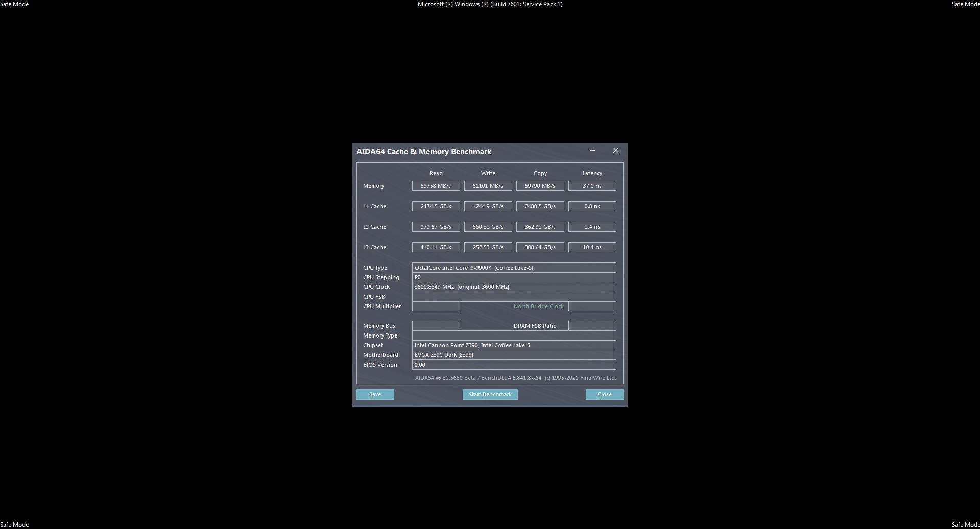Click the empty Memory Type field
Screen dimensions: 980x529
tap(514, 335)
